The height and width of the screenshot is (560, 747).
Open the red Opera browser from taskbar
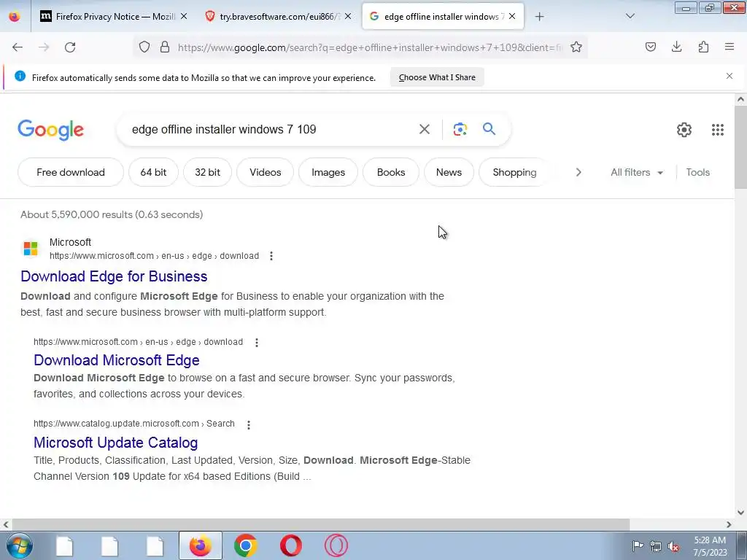[x=290, y=545]
